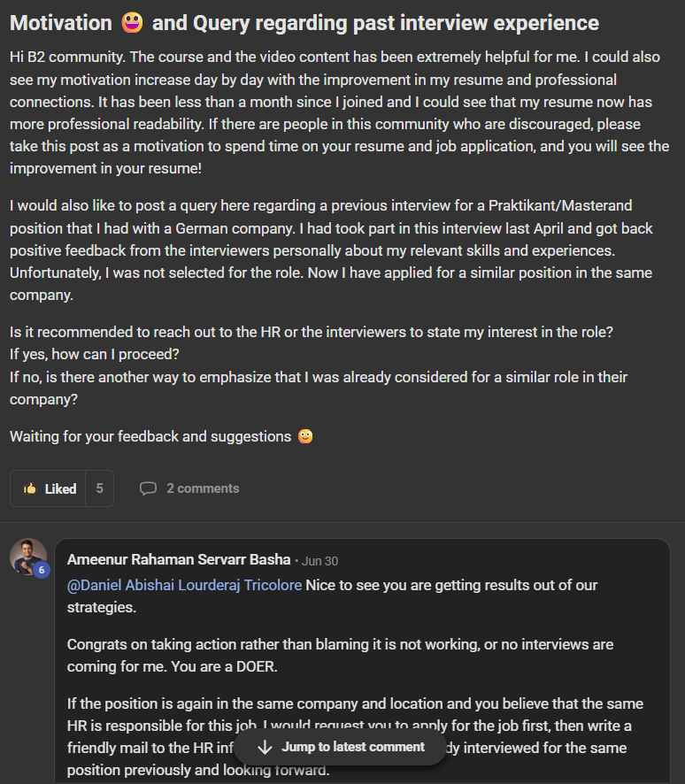Click the "Jun 30" comment timestamp
The height and width of the screenshot is (784, 685).
[319, 561]
